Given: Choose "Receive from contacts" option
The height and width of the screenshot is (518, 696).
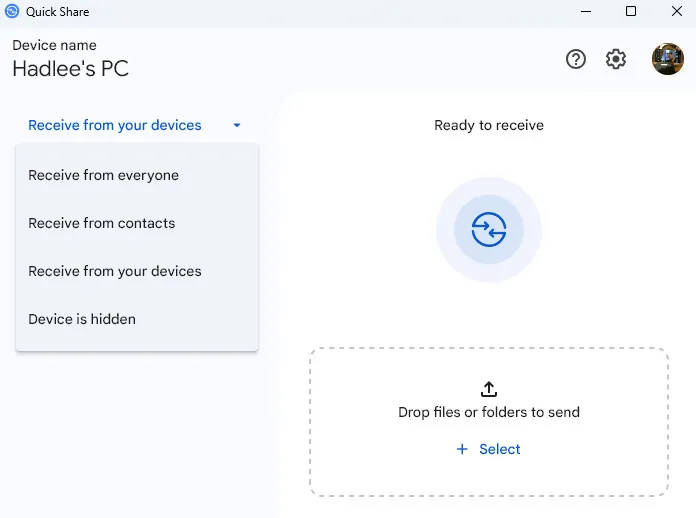Looking at the screenshot, I should click(x=102, y=223).
